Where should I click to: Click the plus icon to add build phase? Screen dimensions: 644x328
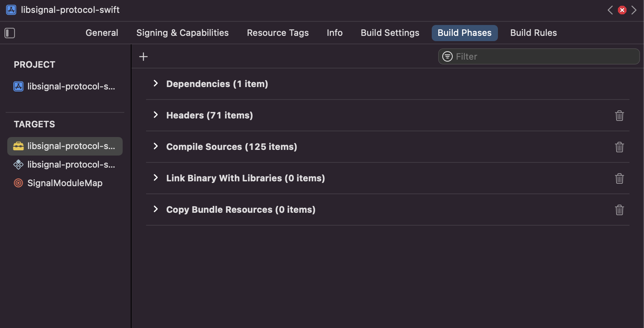pos(143,57)
